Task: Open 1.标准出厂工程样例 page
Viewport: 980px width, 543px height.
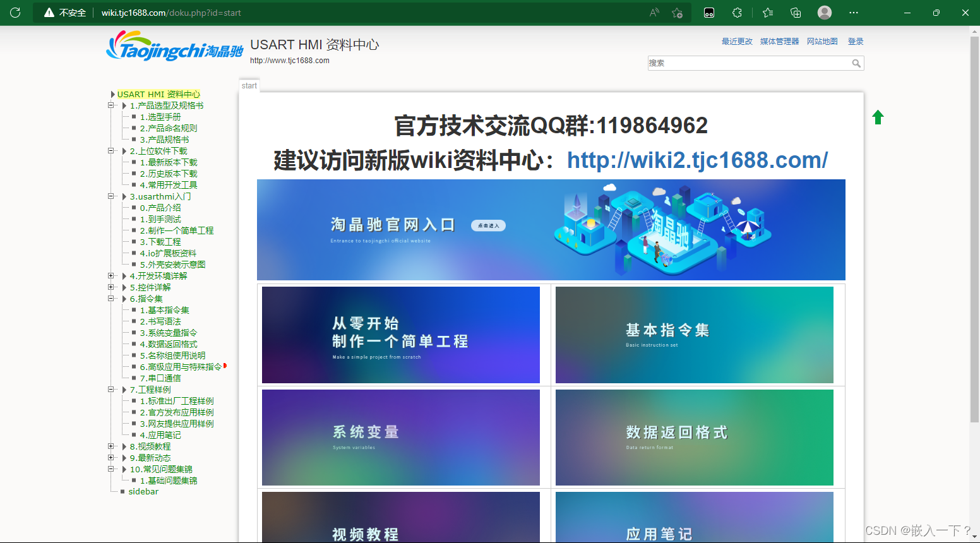Action: tap(177, 401)
